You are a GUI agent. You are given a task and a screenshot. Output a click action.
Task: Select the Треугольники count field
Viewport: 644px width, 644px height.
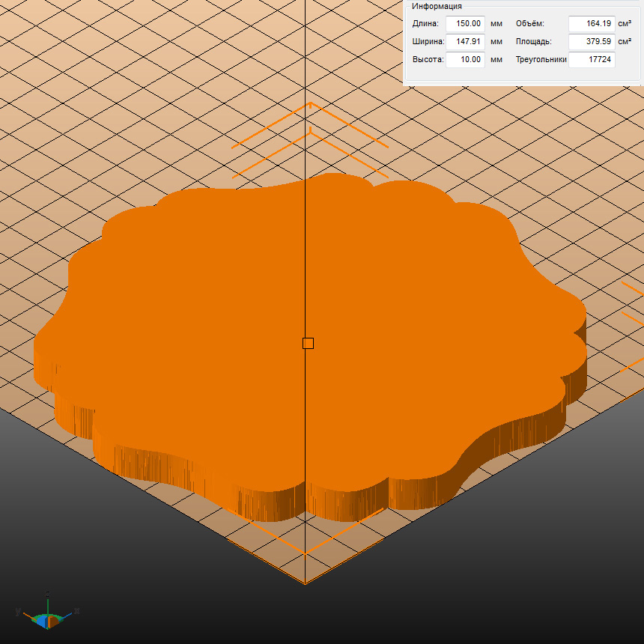point(591,60)
